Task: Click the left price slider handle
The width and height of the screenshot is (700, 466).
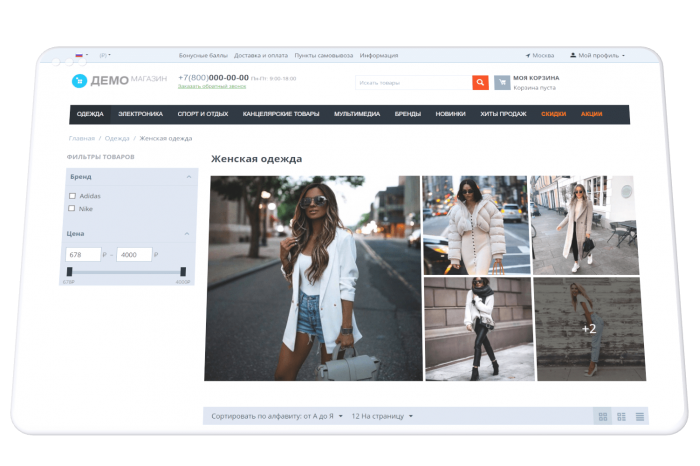Action: tap(69, 271)
